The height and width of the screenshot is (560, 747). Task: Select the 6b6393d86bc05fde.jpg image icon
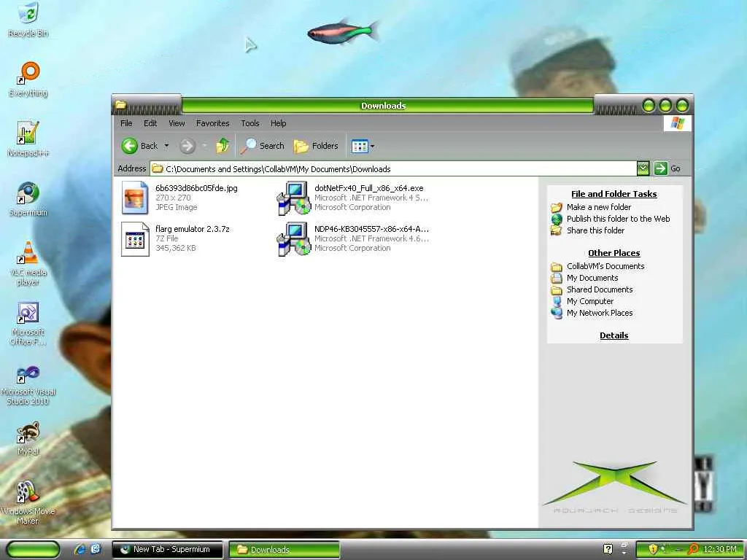(x=135, y=198)
